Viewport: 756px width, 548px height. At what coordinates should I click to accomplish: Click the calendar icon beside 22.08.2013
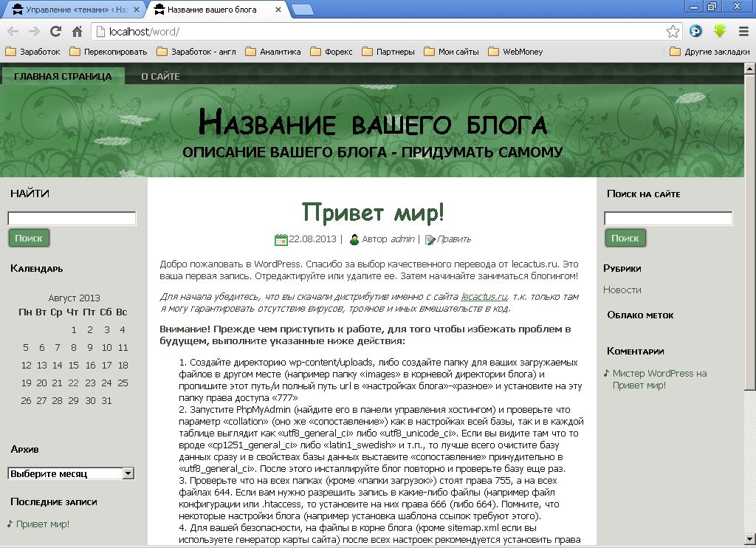[281, 240]
